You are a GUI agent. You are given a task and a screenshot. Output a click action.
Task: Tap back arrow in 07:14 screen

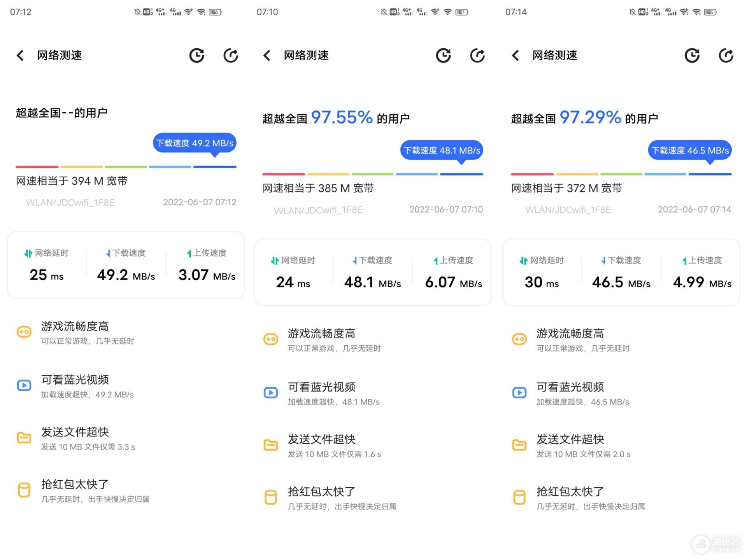tap(516, 55)
